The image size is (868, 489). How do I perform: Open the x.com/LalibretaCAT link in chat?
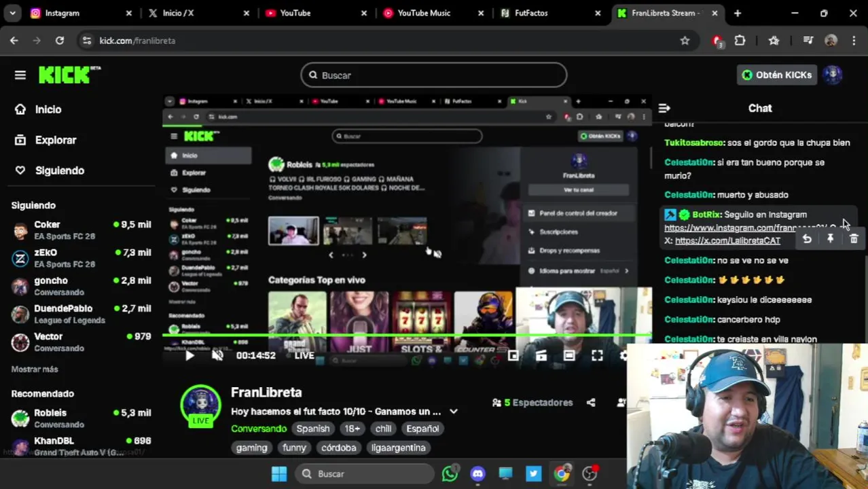727,240
